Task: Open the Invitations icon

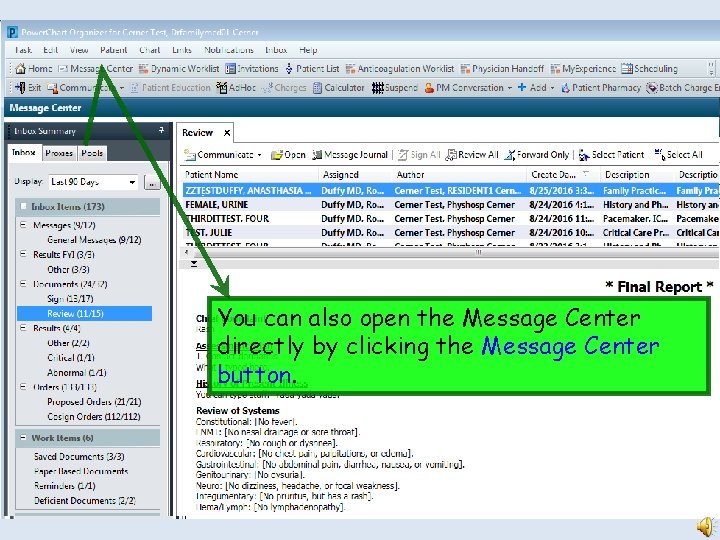Action: click(x=230, y=68)
